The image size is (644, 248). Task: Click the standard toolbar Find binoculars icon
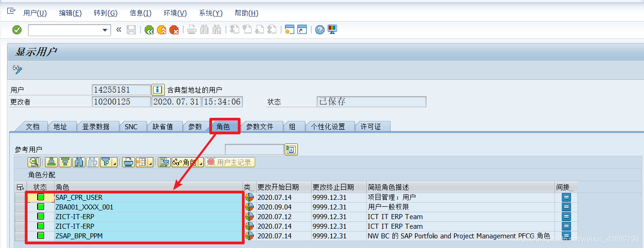tap(204, 30)
